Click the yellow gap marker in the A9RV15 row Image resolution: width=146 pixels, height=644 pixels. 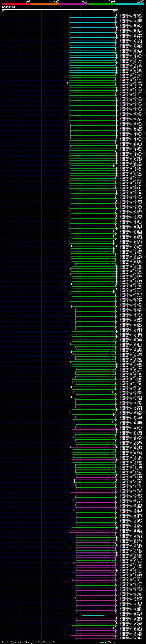105,79
